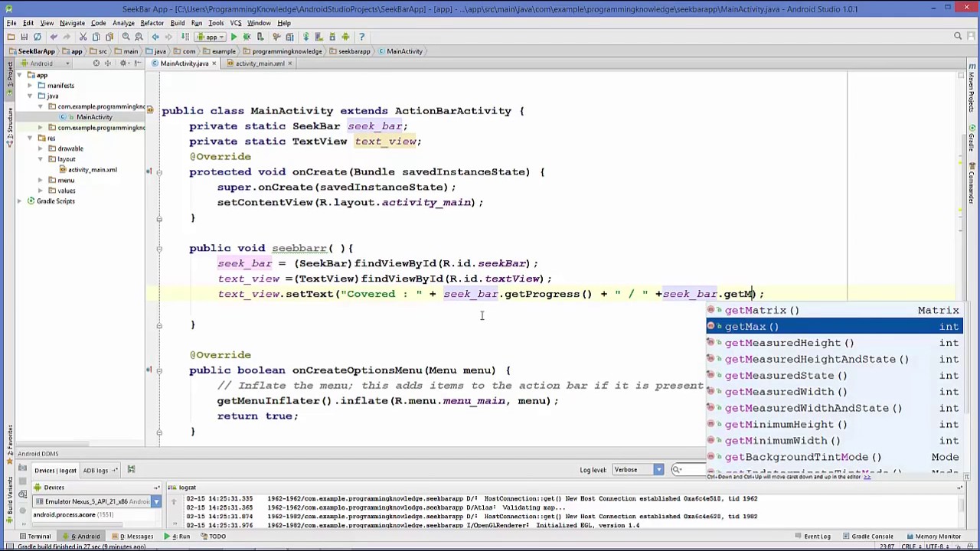Click the Copy toolbar icon
980x551 pixels.
click(x=96, y=37)
